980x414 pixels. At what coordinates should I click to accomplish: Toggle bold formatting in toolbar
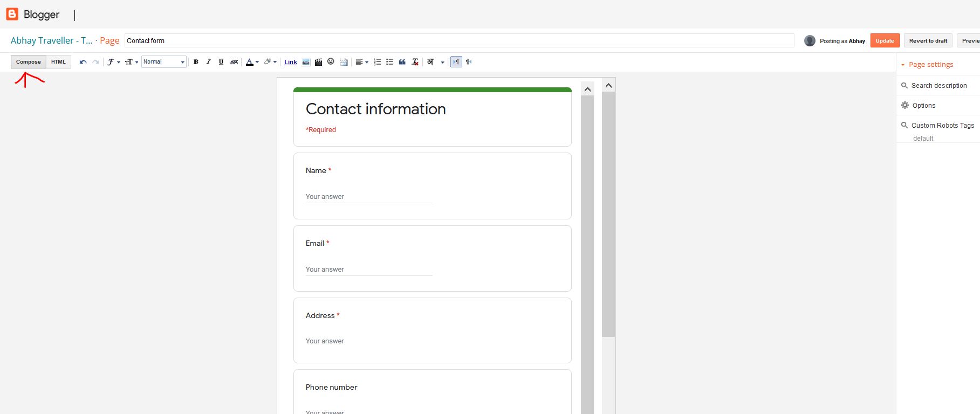196,62
